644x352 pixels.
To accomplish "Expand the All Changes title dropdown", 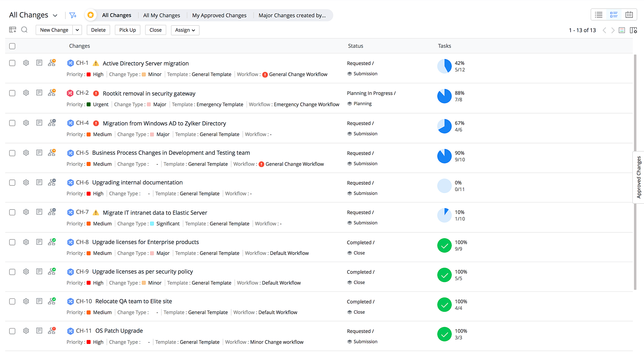I will click(x=55, y=15).
